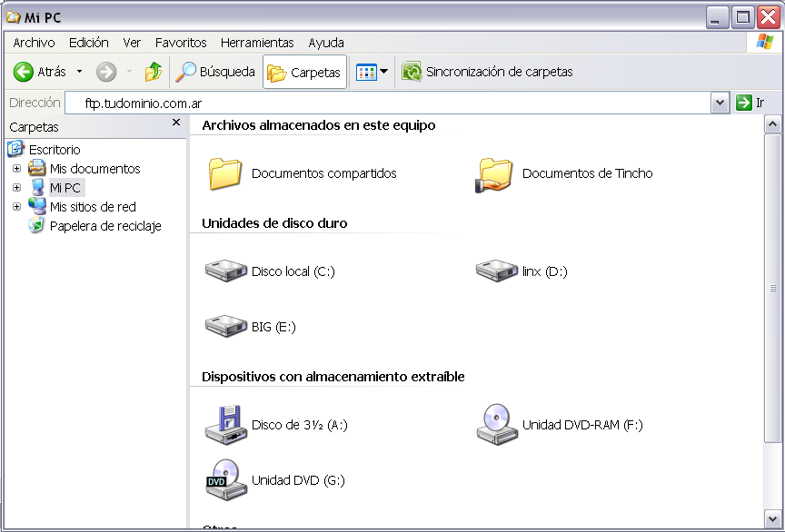Click the Documentos de Tincho label
Screen dimensions: 785x532
[x=587, y=173]
